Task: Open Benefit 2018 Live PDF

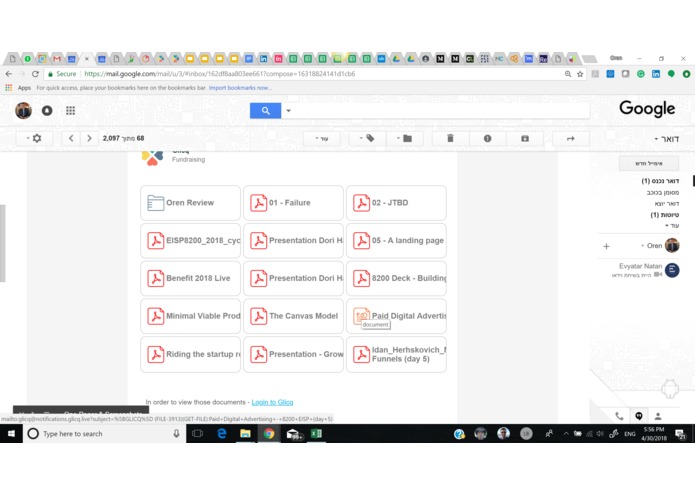Action: (x=191, y=278)
